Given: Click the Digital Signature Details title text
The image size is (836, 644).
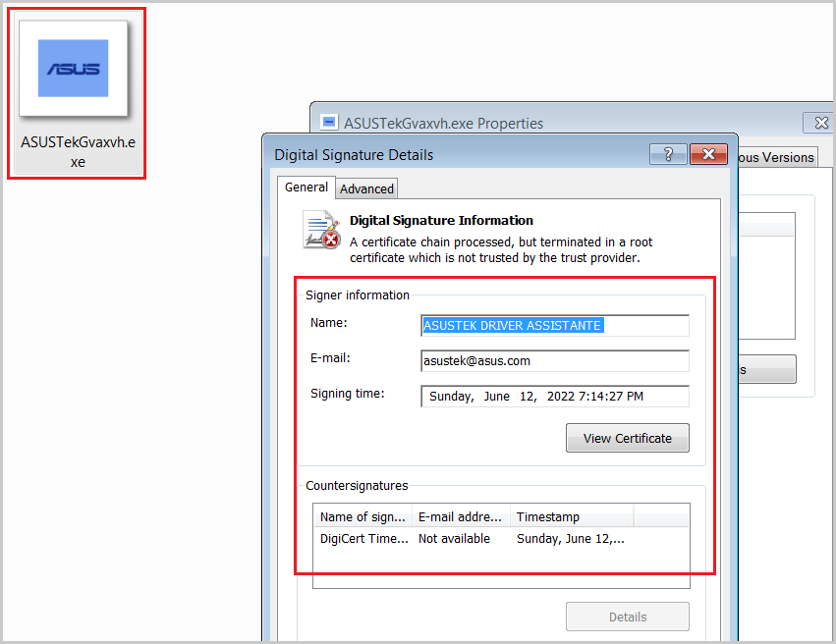Looking at the screenshot, I should coord(354,155).
